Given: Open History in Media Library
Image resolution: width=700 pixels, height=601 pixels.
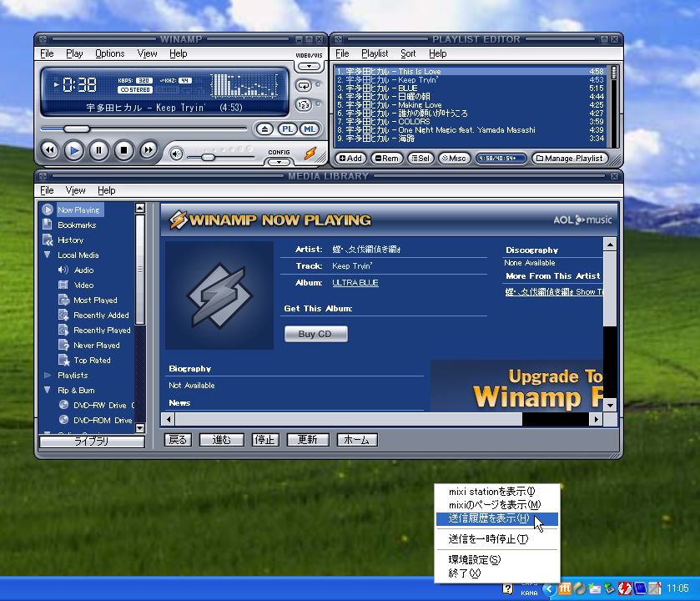Looking at the screenshot, I should (71, 240).
